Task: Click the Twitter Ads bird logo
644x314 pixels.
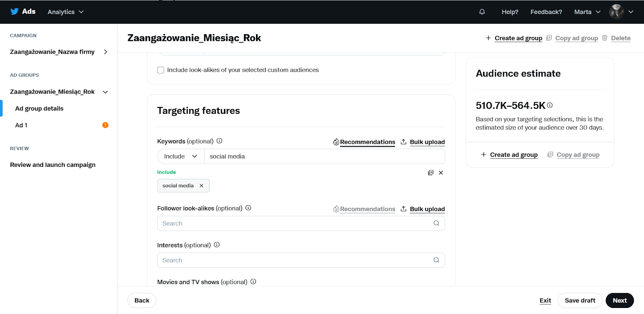Action: tap(14, 11)
